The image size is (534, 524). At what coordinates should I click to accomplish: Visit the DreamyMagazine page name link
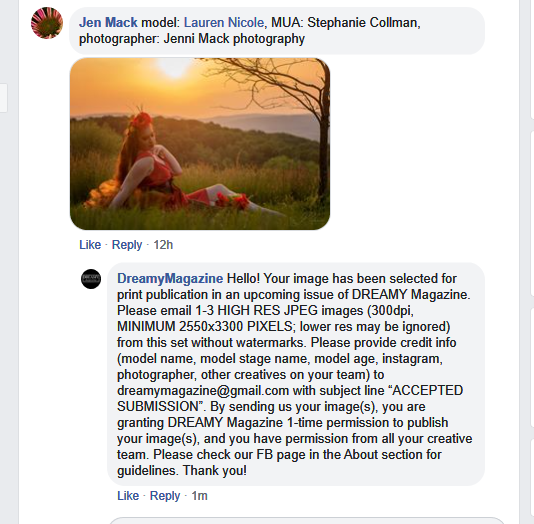[170, 279]
